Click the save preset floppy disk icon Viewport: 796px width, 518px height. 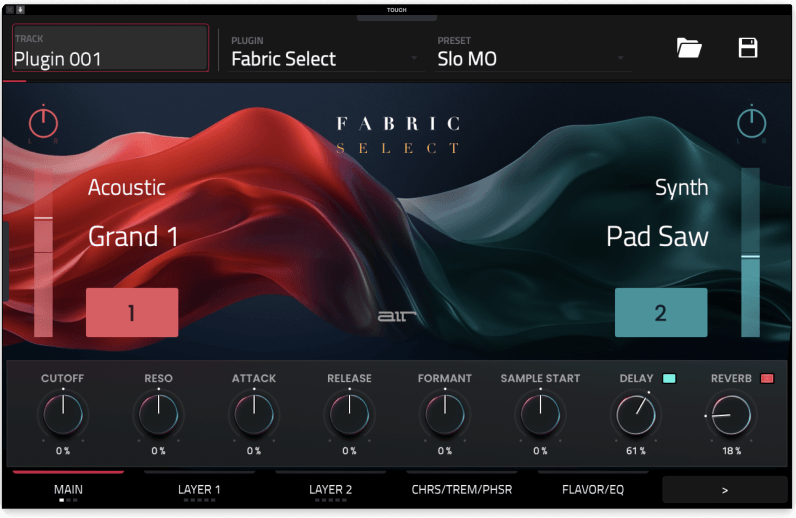point(748,48)
